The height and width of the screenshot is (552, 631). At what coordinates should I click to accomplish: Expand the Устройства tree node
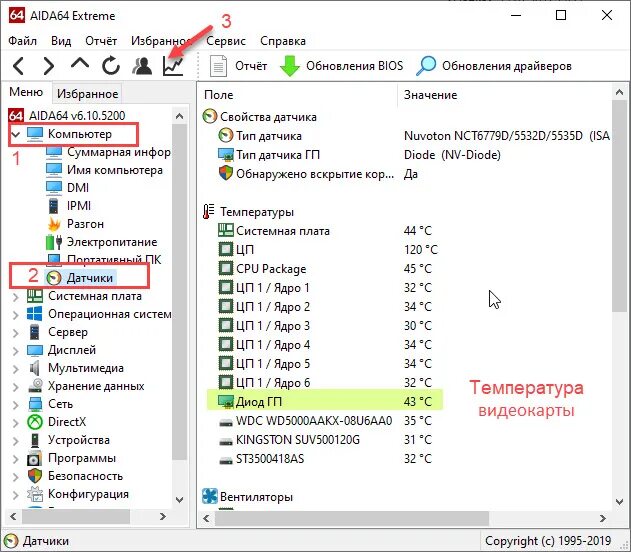point(16,441)
